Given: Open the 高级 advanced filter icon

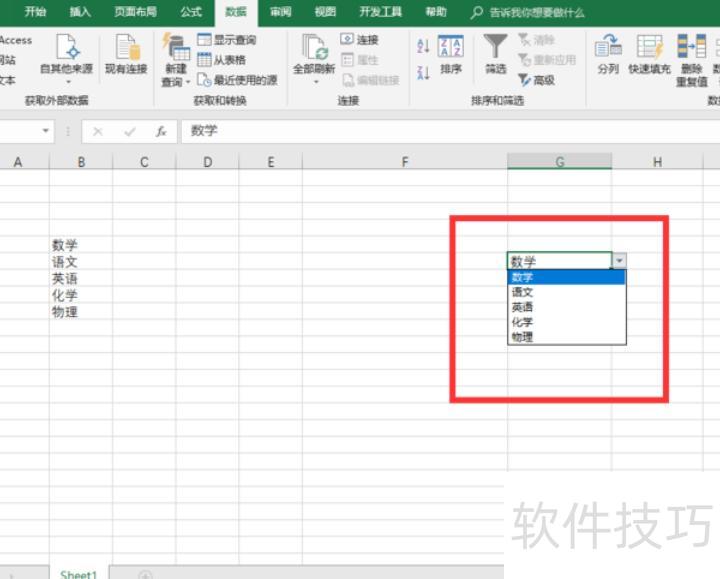Looking at the screenshot, I should click(x=524, y=80).
